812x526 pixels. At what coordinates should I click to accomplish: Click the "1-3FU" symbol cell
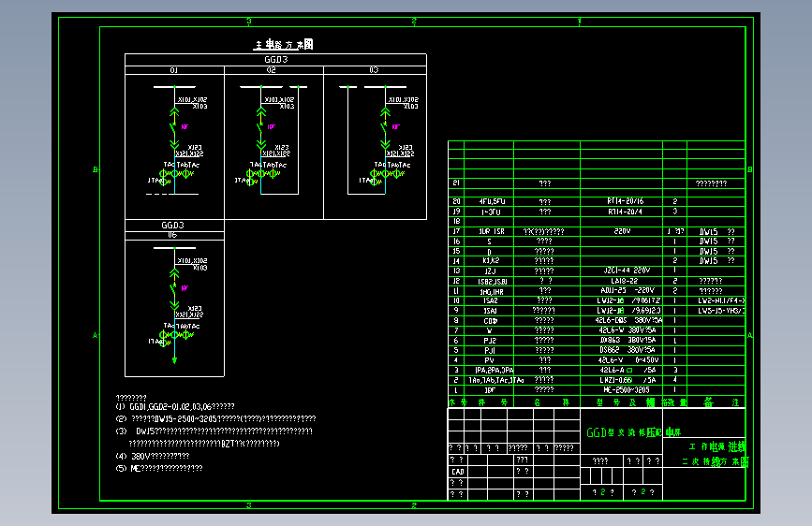(491, 212)
